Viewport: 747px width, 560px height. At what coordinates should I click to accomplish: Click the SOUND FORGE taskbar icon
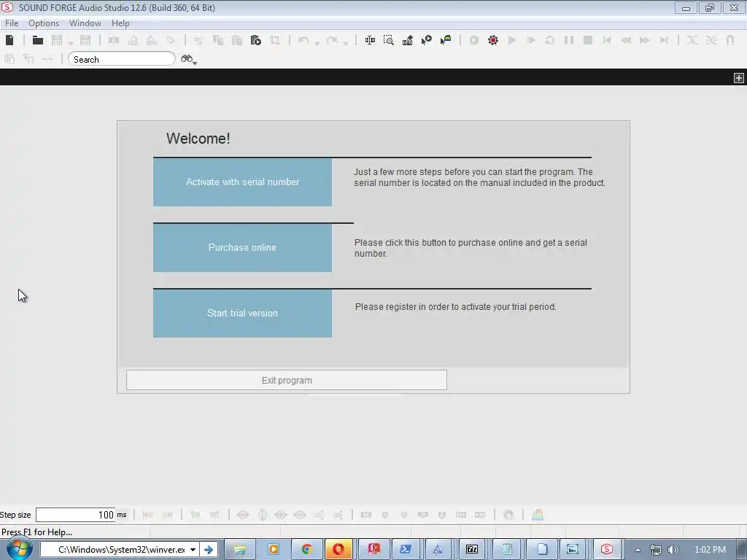(606, 550)
